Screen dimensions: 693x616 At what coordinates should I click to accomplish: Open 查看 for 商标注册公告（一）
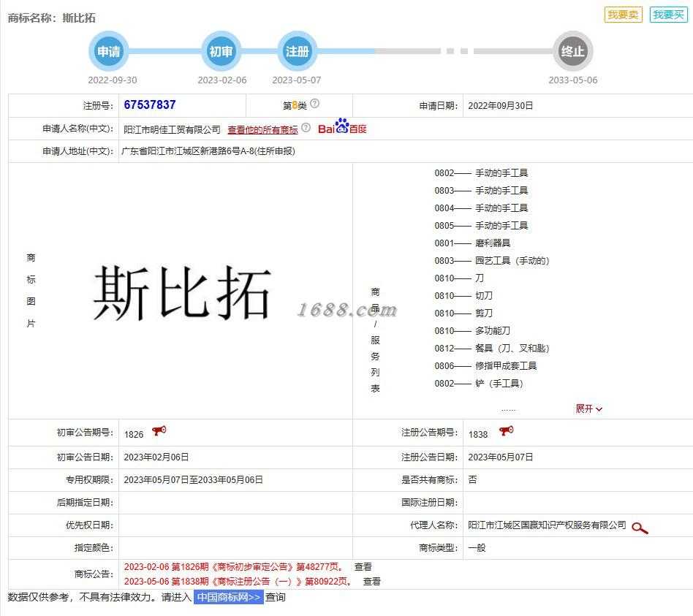tap(371, 582)
